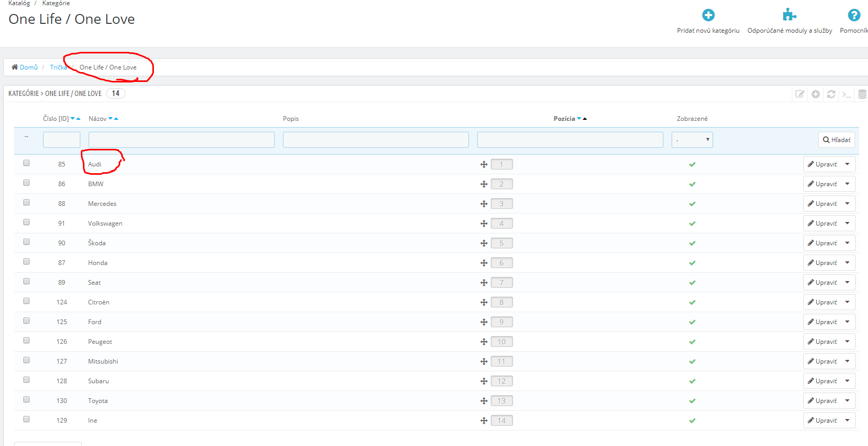Refresh the category list
Viewport: 868px width, 446px height.
point(831,94)
